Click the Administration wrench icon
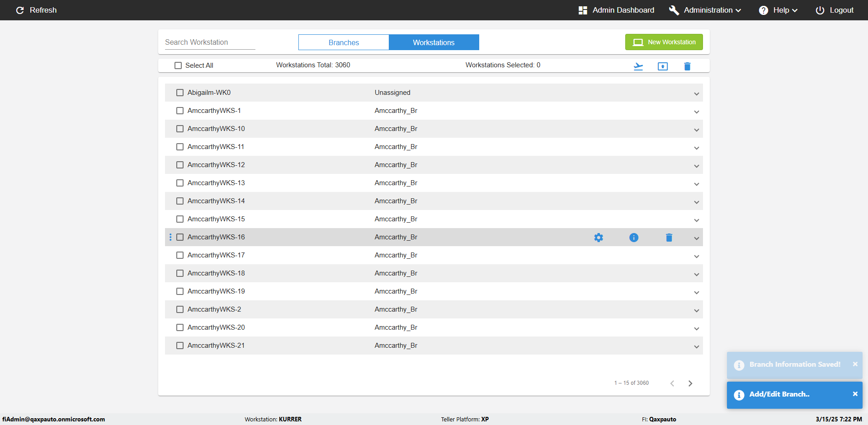Viewport: 868px width, 425px height. pyautogui.click(x=674, y=10)
